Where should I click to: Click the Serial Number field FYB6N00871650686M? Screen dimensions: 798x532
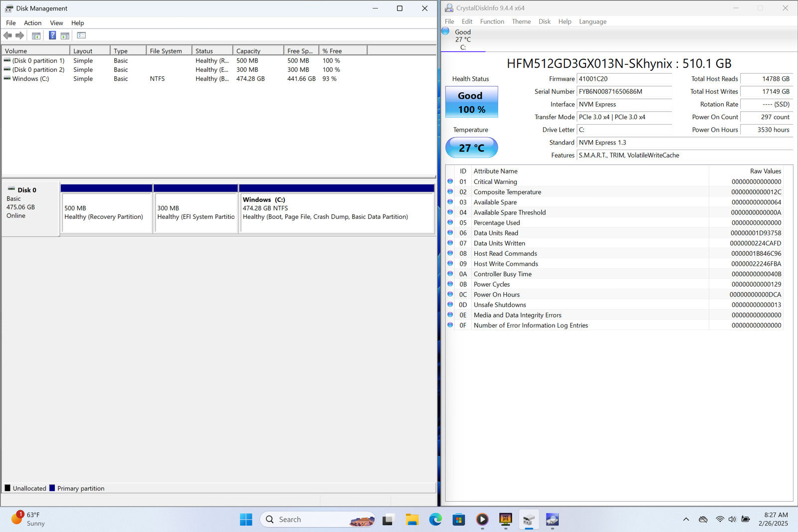pyautogui.click(x=624, y=92)
